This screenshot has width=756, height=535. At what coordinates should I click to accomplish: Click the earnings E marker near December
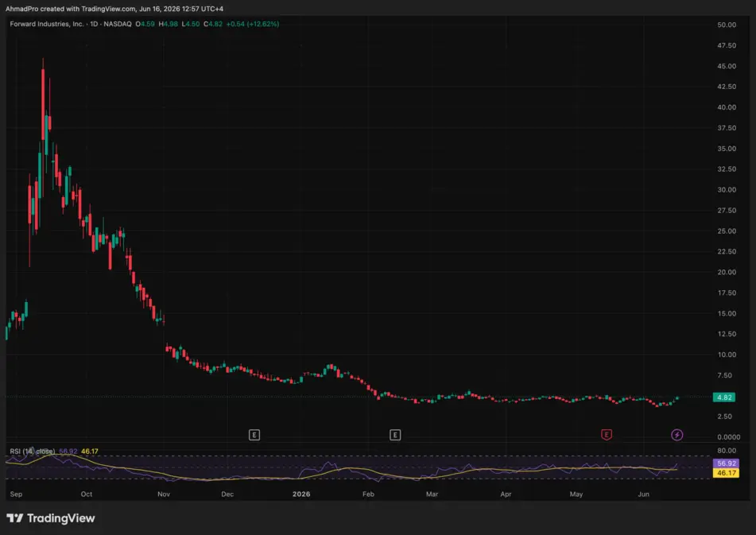coord(254,435)
